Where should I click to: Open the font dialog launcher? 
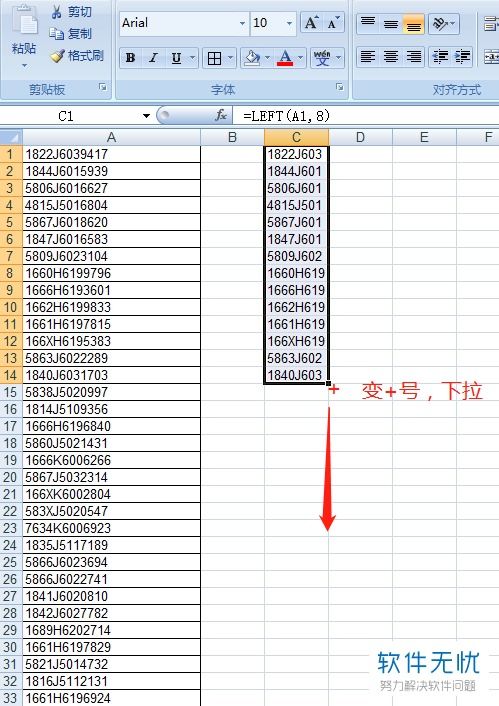340,87
